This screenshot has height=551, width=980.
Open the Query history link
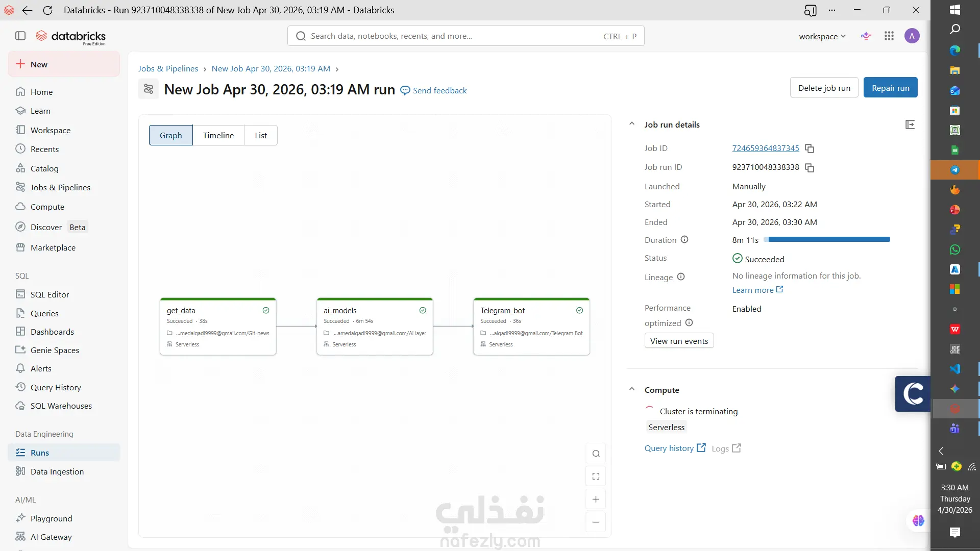[x=675, y=448]
